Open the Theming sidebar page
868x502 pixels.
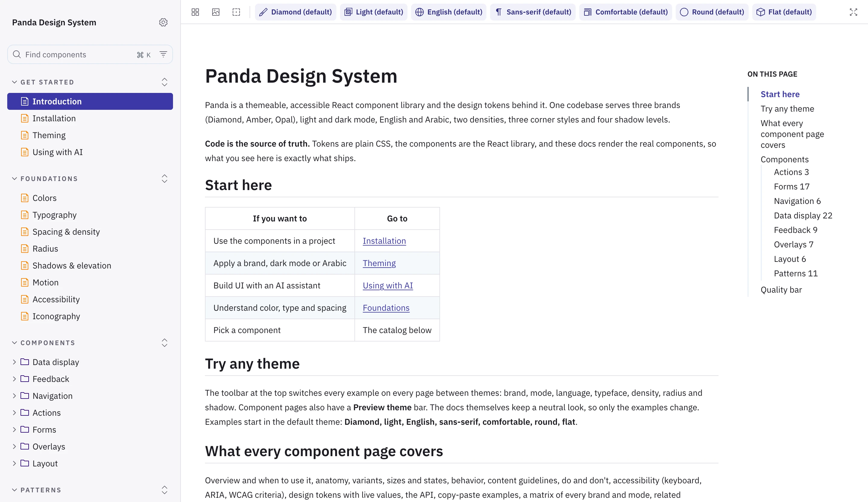coord(90,135)
